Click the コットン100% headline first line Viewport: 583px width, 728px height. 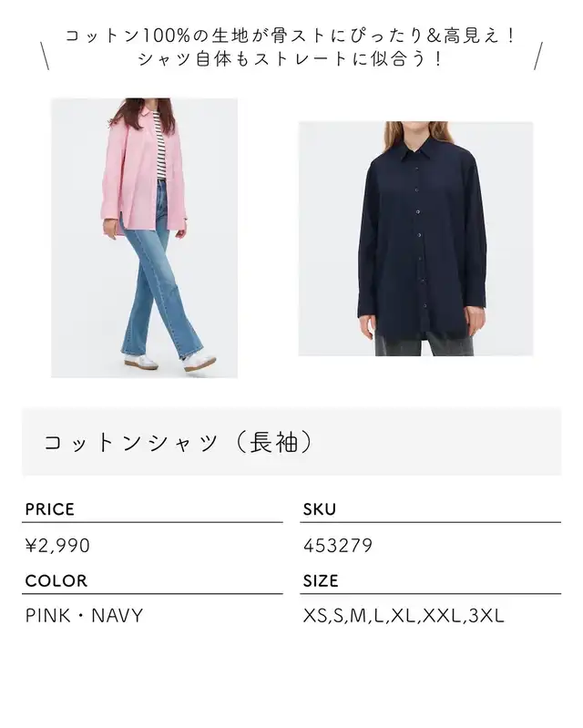(x=291, y=36)
